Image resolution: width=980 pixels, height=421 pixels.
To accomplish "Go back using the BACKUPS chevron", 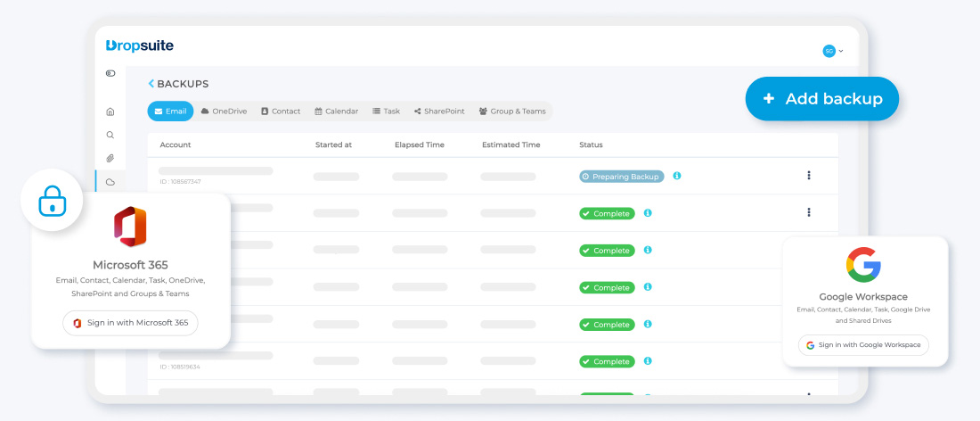I will coord(151,83).
